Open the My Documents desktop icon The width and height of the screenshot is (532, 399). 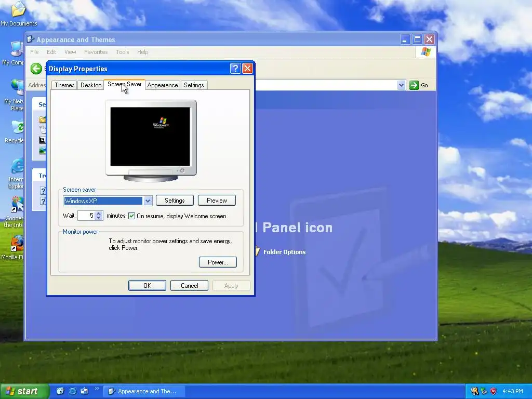point(18,14)
